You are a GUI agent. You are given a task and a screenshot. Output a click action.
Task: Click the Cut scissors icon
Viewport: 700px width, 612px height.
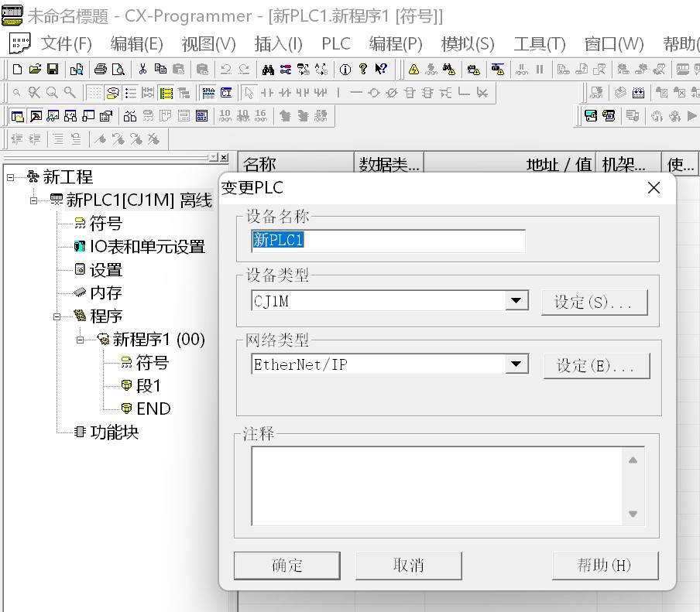142,69
